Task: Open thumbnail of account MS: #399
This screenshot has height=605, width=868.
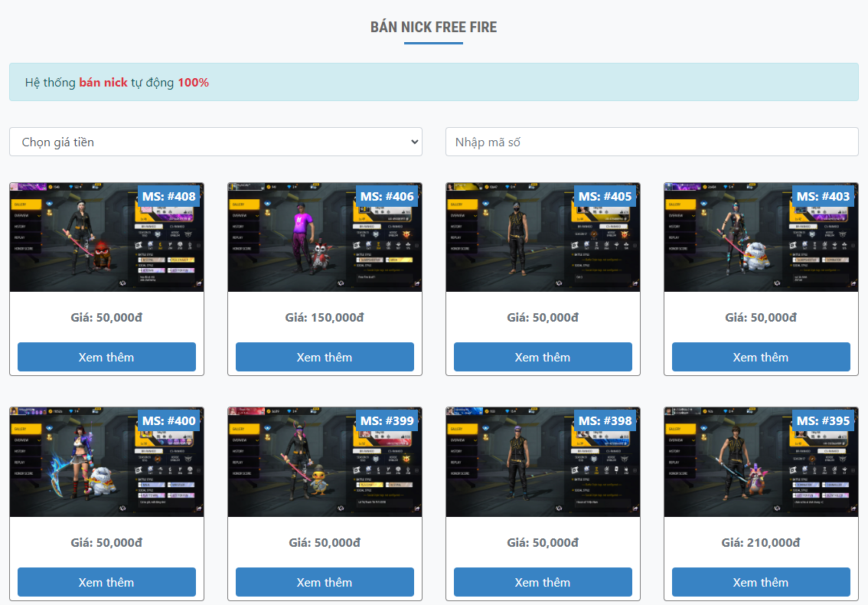Action: (325, 462)
